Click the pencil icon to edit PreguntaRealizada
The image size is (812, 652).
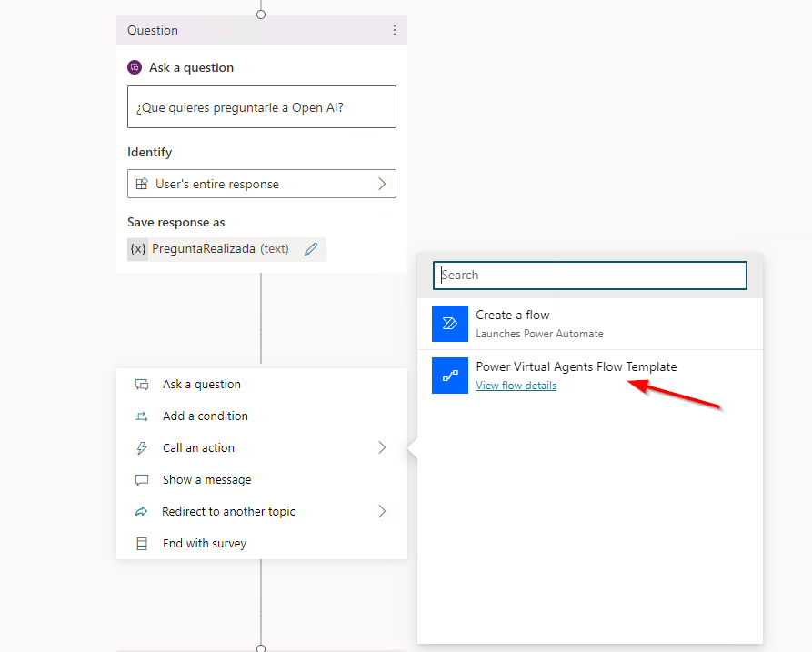(311, 249)
